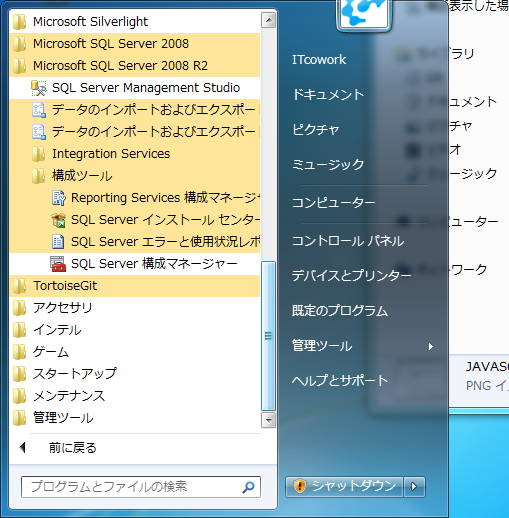Click the シャットダウン button
The width and height of the screenshot is (509, 518).
(x=344, y=487)
